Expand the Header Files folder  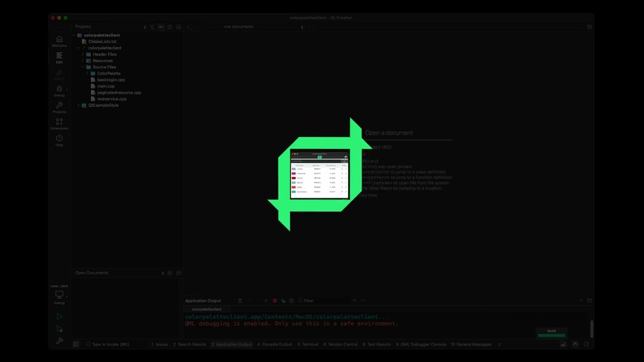83,54
